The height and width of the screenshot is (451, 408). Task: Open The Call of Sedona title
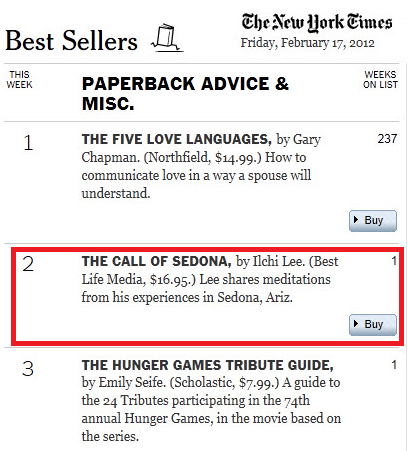[157, 261]
